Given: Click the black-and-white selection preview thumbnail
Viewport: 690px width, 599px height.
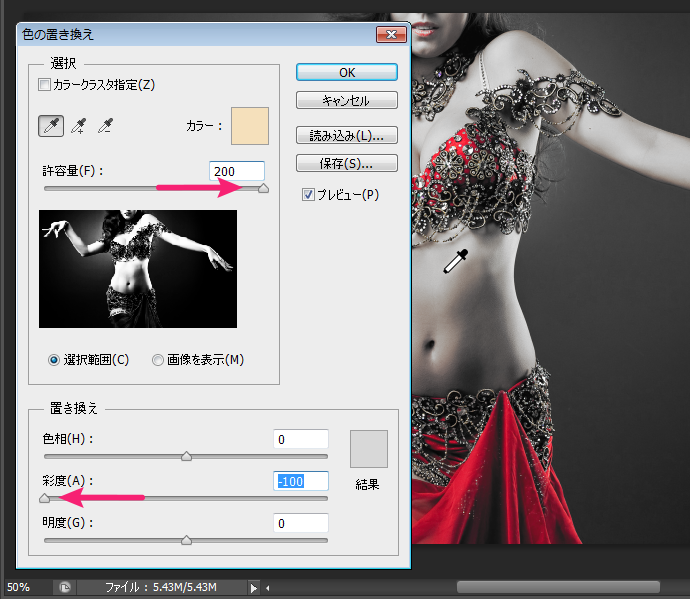Looking at the screenshot, I should pos(138,268).
